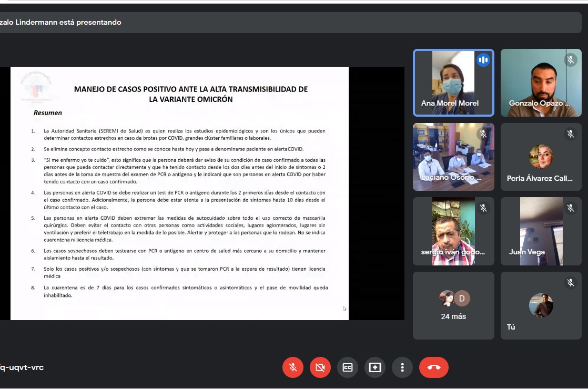Enable closed captions with the CC button

[x=348, y=367]
